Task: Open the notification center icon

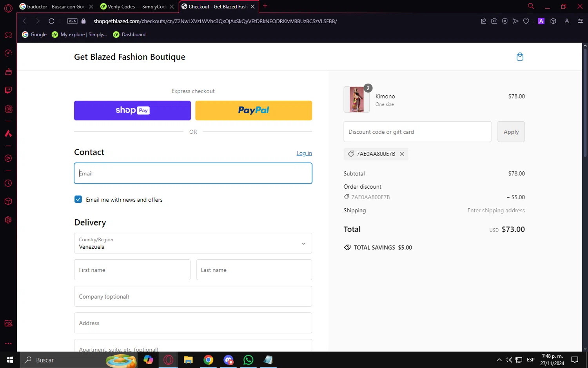Action: tap(575, 360)
